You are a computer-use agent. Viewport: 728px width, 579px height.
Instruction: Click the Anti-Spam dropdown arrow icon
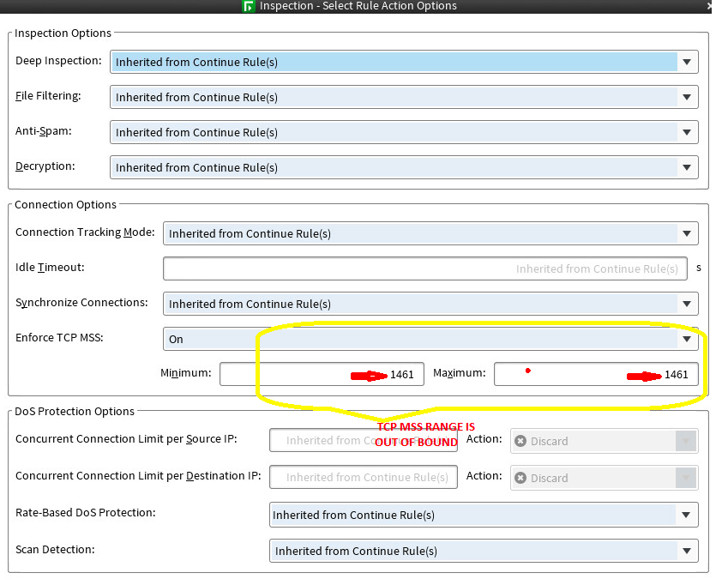[x=687, y=132]
